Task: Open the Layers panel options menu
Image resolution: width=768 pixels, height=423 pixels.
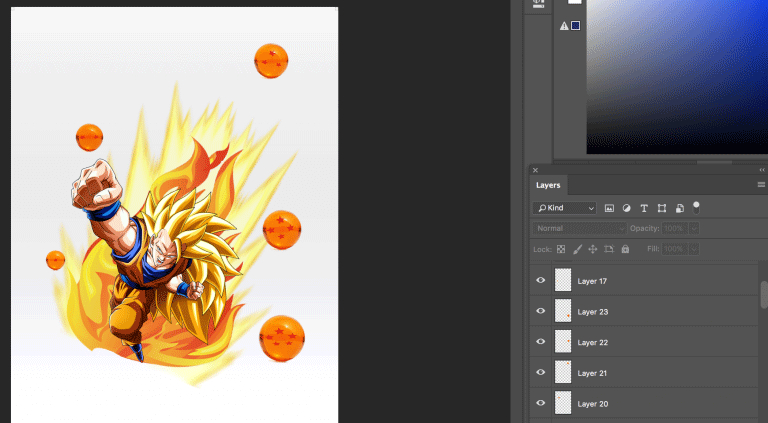Action: pos(761,185)
